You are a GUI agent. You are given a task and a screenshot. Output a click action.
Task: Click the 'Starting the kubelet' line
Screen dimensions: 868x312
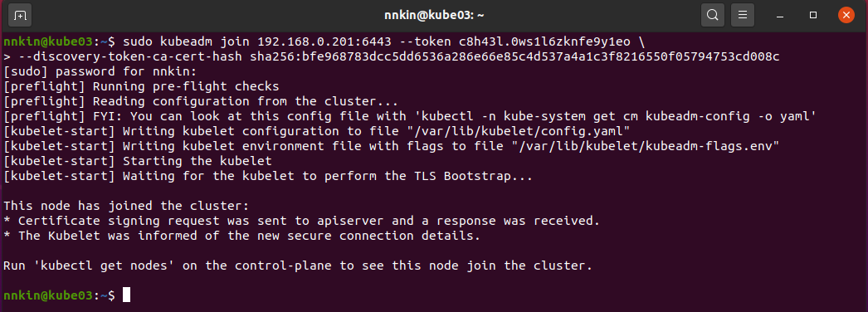(138, 161)
